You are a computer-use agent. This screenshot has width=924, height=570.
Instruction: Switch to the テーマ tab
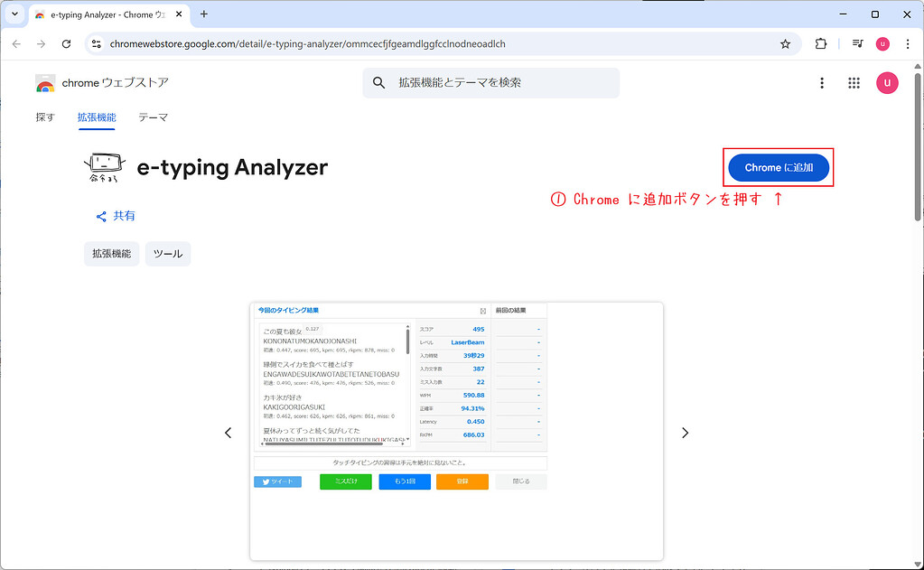(152, 117)
